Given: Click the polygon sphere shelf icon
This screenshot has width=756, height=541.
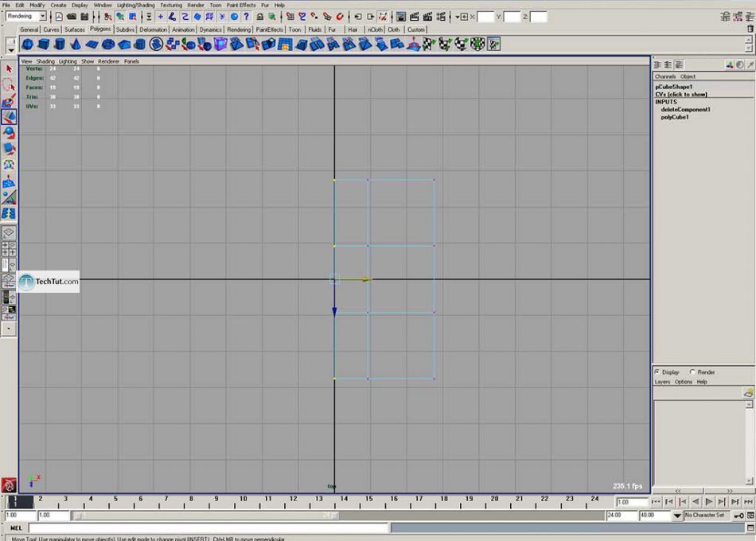Looking at the screenshot, I should 28,45.
